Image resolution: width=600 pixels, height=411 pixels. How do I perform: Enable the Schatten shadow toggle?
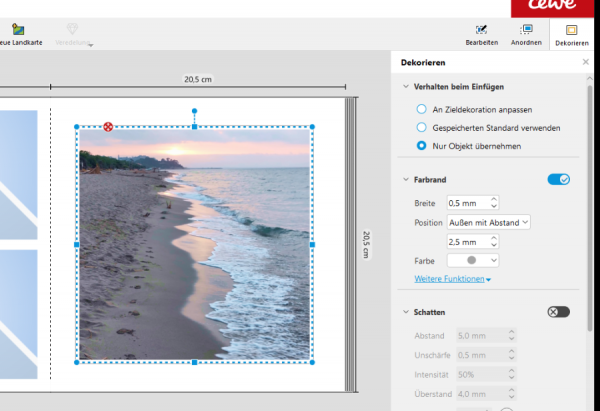pyautogui.click(x=558, y=312)
